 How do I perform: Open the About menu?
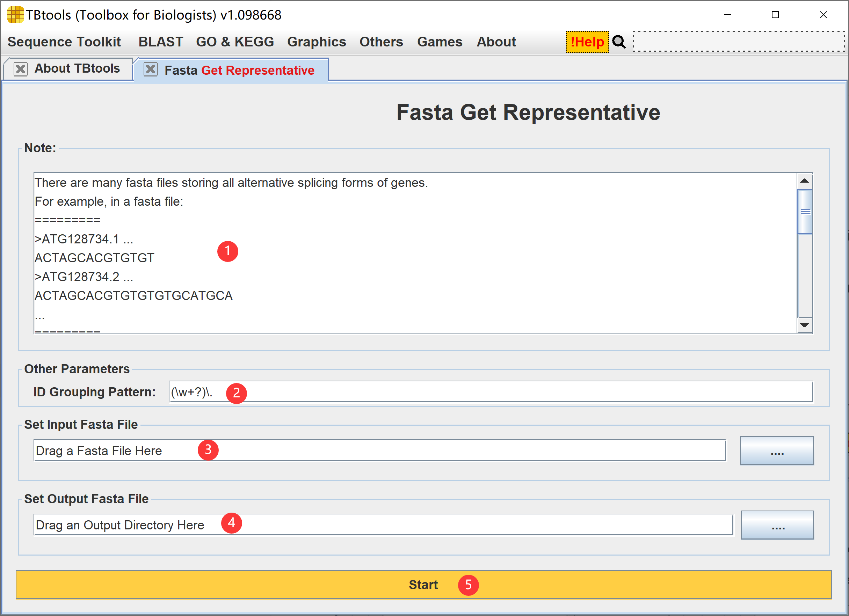[x=496, y=42]
